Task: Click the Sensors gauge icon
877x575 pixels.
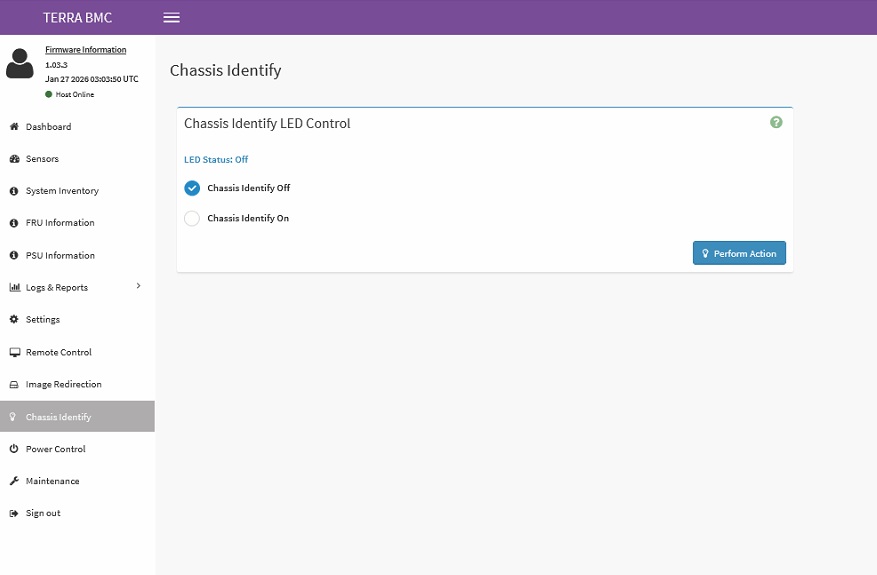Action: (x=14, y=159)
